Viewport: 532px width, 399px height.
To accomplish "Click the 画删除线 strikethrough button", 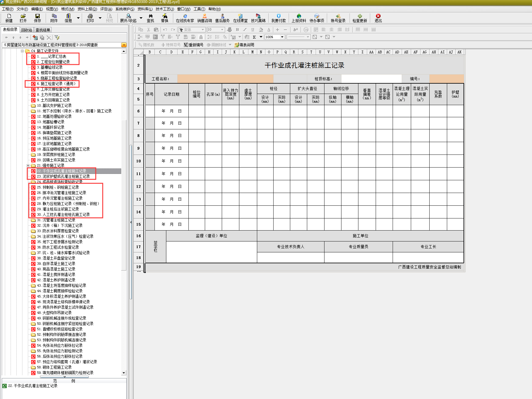I will (217, 45).
